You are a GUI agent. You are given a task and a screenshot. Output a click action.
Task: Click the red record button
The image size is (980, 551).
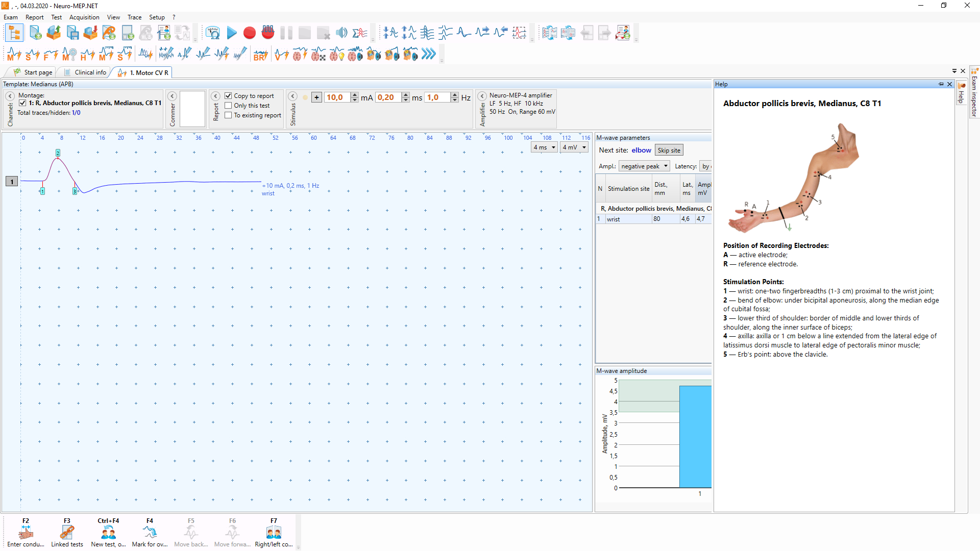(250, 33)
